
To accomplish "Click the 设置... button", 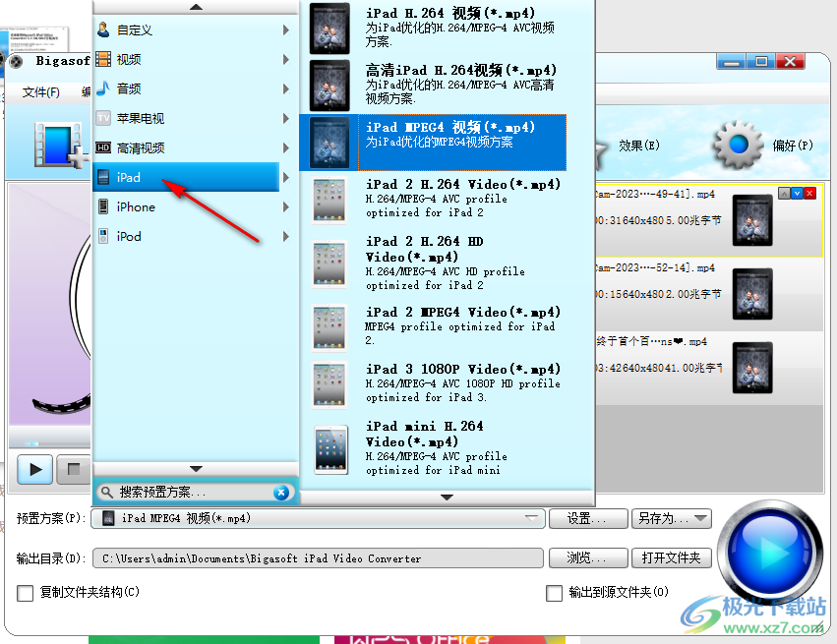I will (588, 518).
